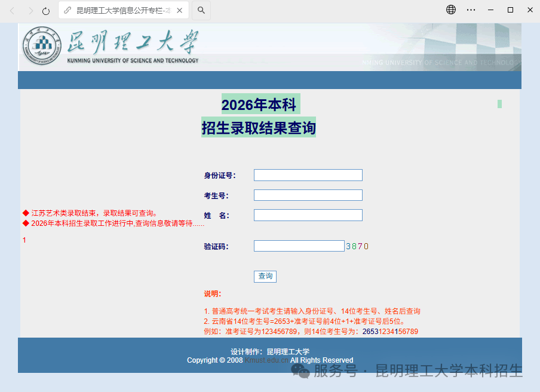Screen dimensions: 540x392
Task: Click the university round emblem logo
Action: coord(42,46)
